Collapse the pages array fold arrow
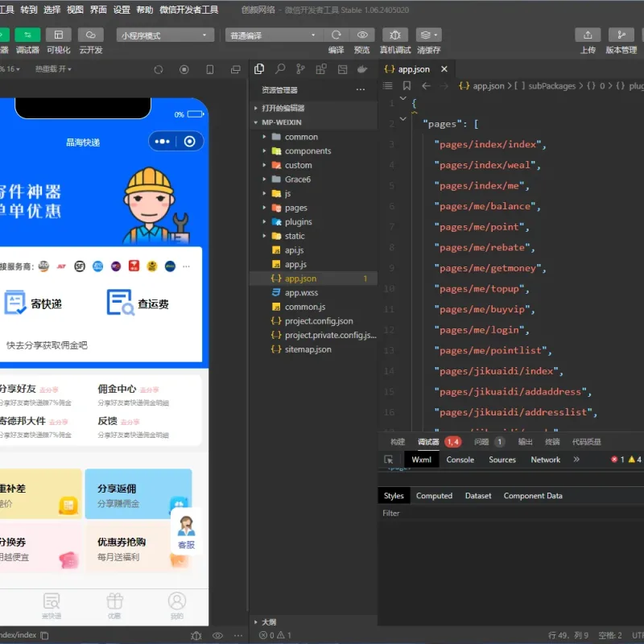This screenshot has width=644, height=644. coord(403,118)
